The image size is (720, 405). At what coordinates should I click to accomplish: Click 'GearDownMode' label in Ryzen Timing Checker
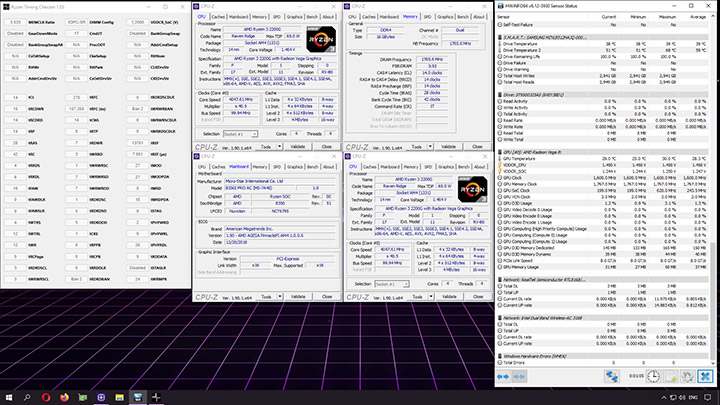(x=43, y=34)
